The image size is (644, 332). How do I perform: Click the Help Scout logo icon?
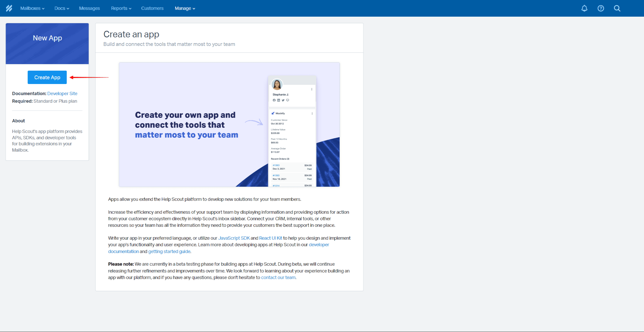(9, 8)
